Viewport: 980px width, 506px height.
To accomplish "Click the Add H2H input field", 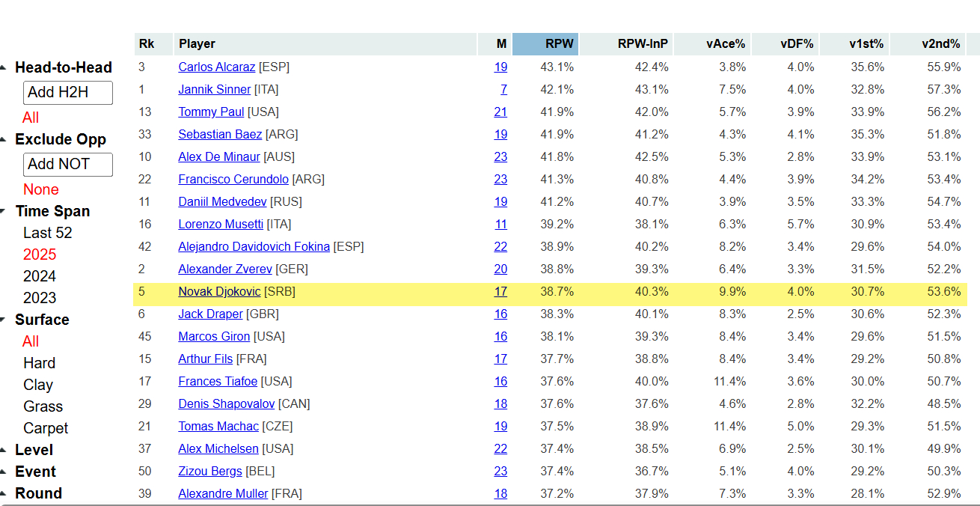I will click(x=68, y=93).
